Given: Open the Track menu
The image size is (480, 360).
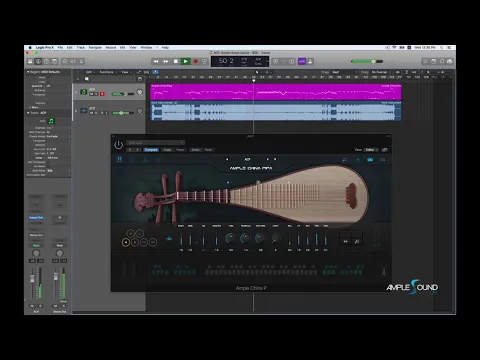Looking at the screenshot, I should click(x=81, y=48).
